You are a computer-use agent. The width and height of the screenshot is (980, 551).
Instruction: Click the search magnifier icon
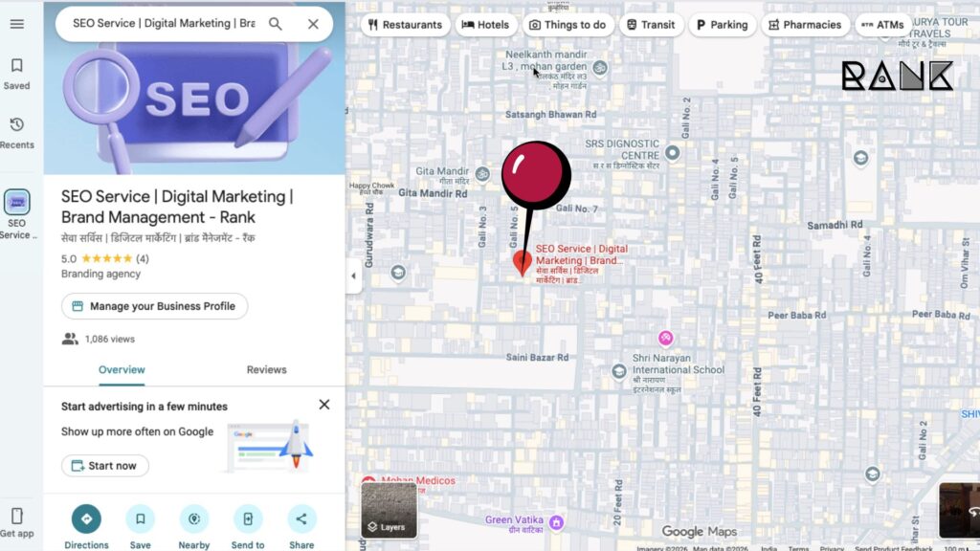click(x=275, y=24)
